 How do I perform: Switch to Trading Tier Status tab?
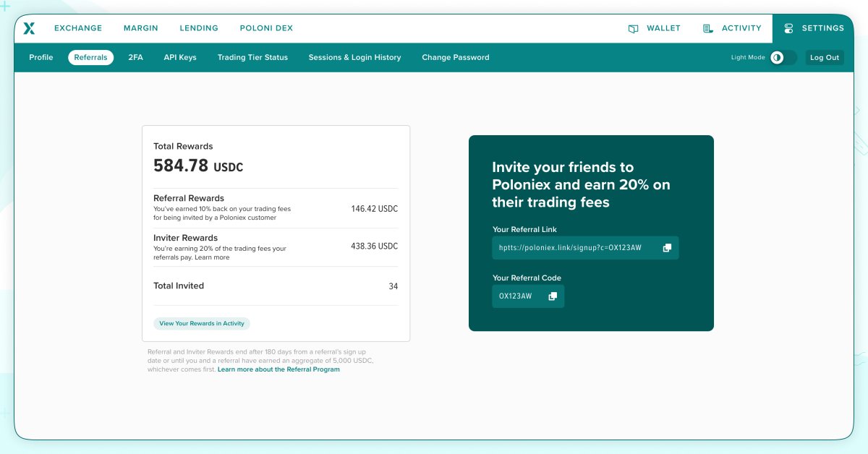252,57
